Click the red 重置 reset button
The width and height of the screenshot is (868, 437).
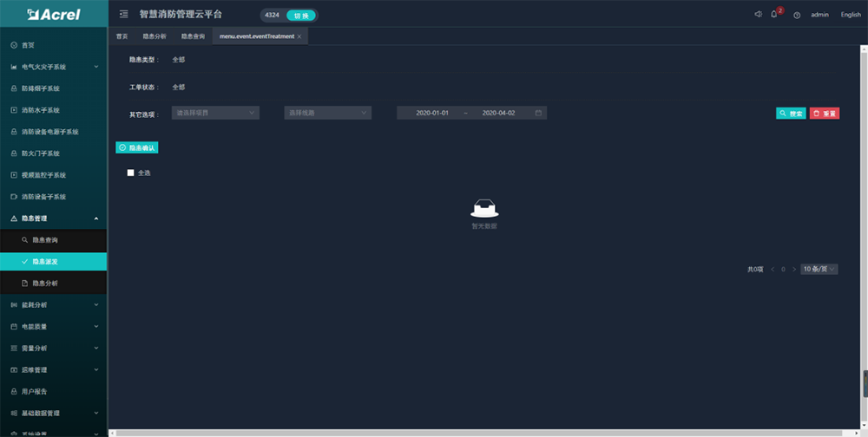825,114
